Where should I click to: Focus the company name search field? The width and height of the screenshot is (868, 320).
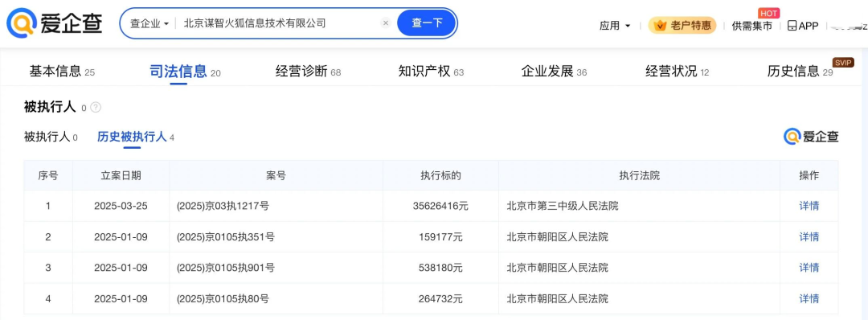(x=280, y=23)
